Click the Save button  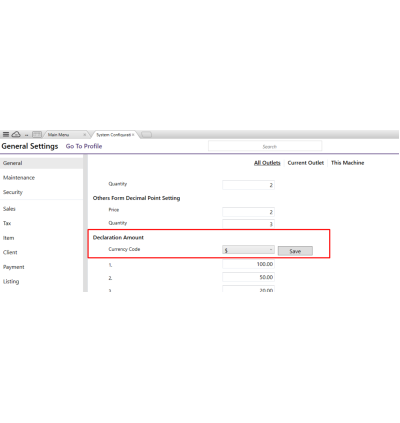tap(295, 251)
